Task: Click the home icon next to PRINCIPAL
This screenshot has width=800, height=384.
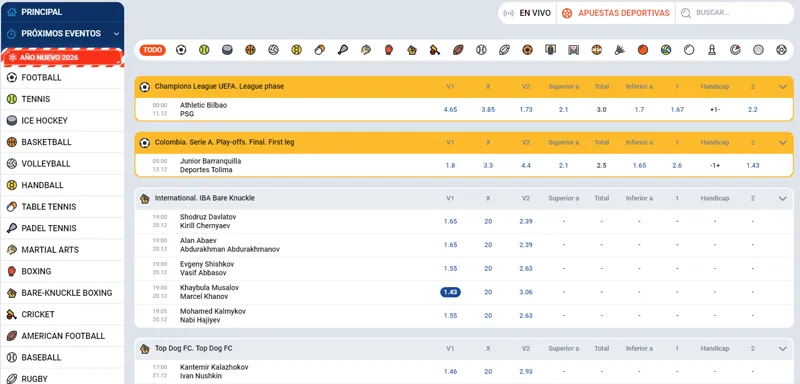Action: pos(12,12)
